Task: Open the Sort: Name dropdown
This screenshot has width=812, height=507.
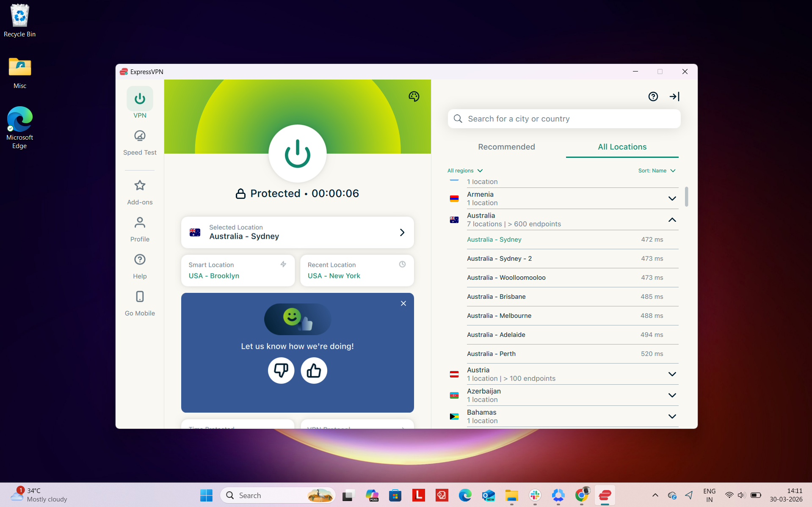Action: [656, 171]
